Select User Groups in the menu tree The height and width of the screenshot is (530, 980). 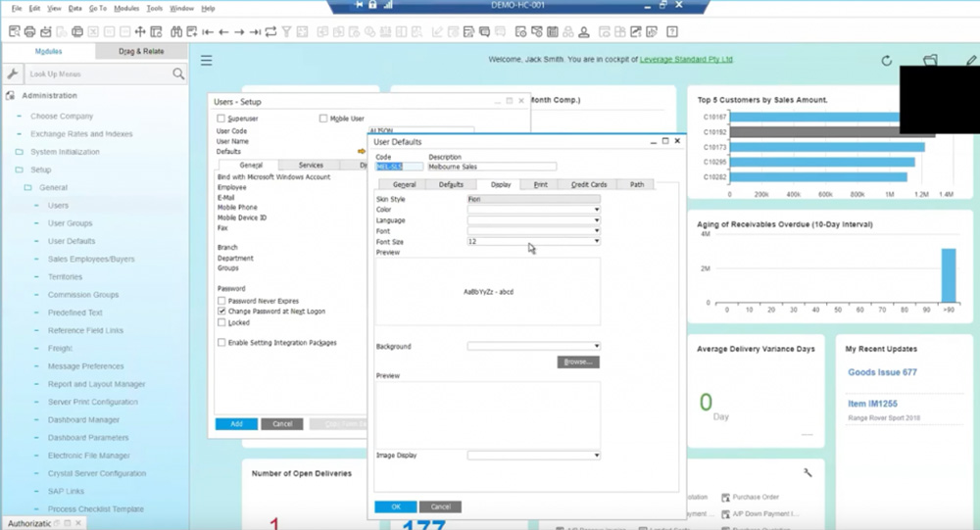click(70, 223)
